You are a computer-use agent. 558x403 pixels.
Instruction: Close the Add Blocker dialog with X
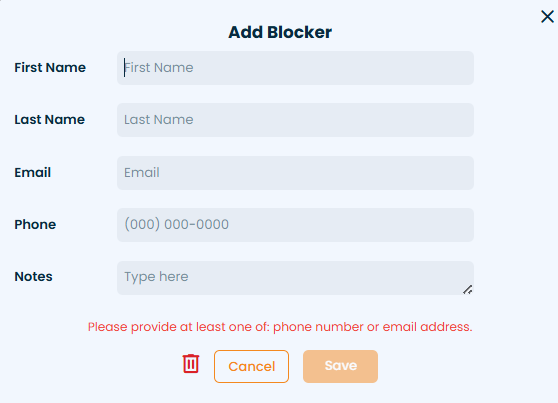pos(547,16)
